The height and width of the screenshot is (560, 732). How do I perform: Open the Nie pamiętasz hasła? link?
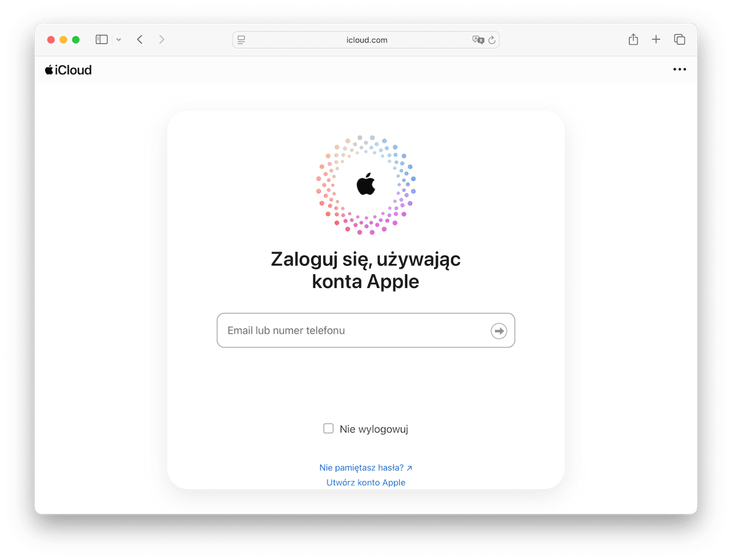pos(366,467)
